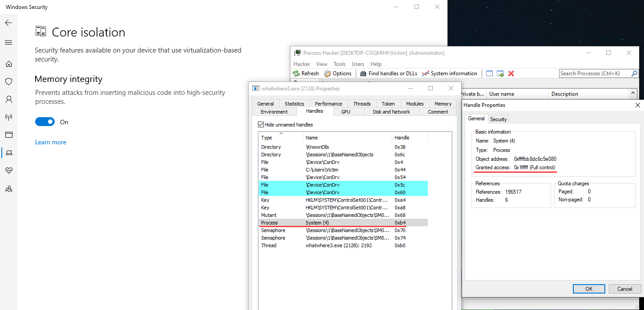Click Find handles or DLLs

(x=389, y=73)
